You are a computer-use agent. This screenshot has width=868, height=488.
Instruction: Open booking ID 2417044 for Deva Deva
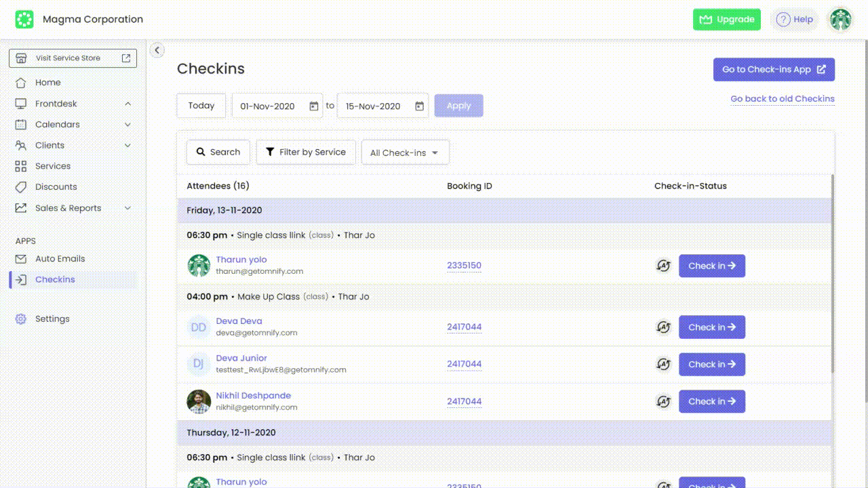(464, 327)
